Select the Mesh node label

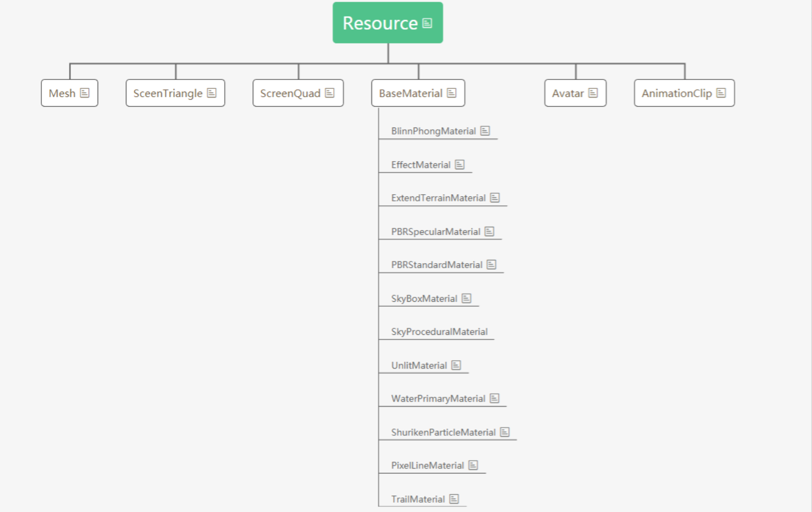click(62, 93)
